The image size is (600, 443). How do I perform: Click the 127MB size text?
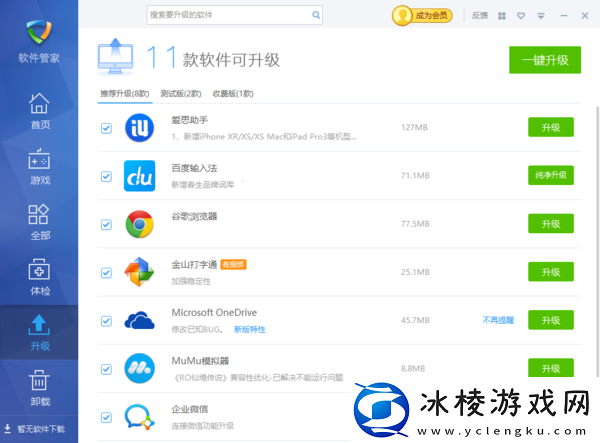[x=414, y=127]
